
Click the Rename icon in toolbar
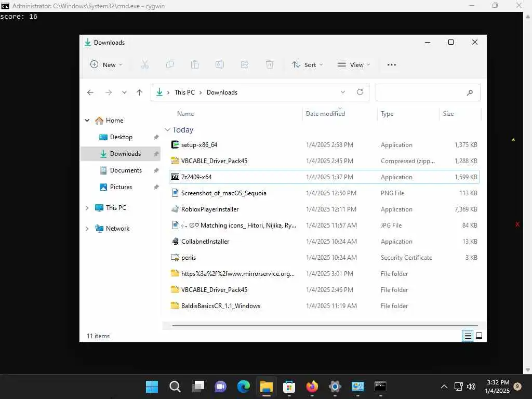click(220, 64)
